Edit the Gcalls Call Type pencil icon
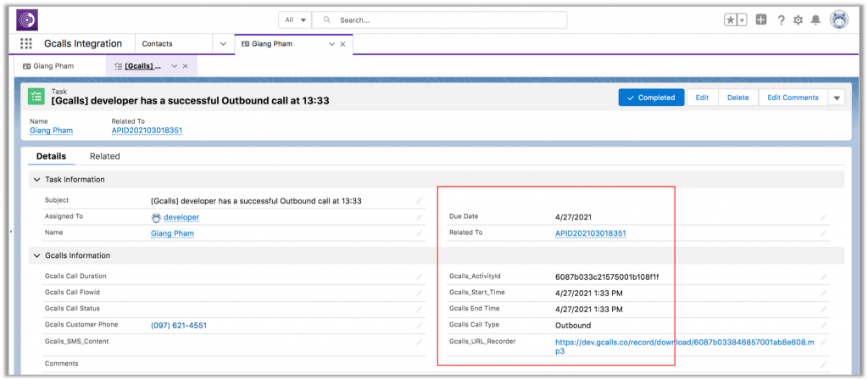 [x=824, y=326]
